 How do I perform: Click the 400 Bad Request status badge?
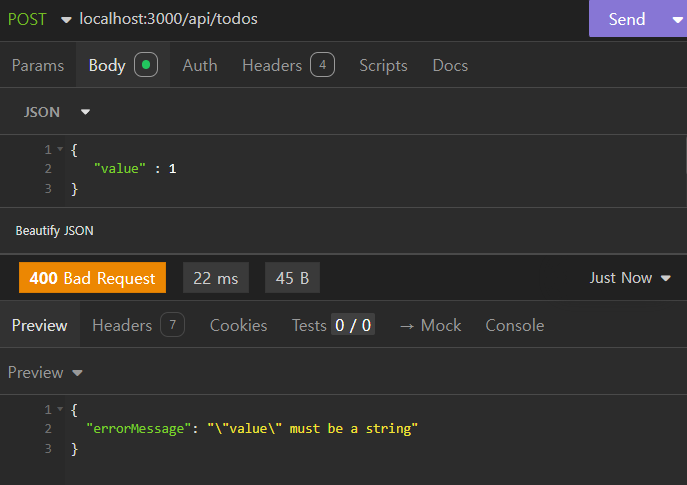[x=92, y=278]
